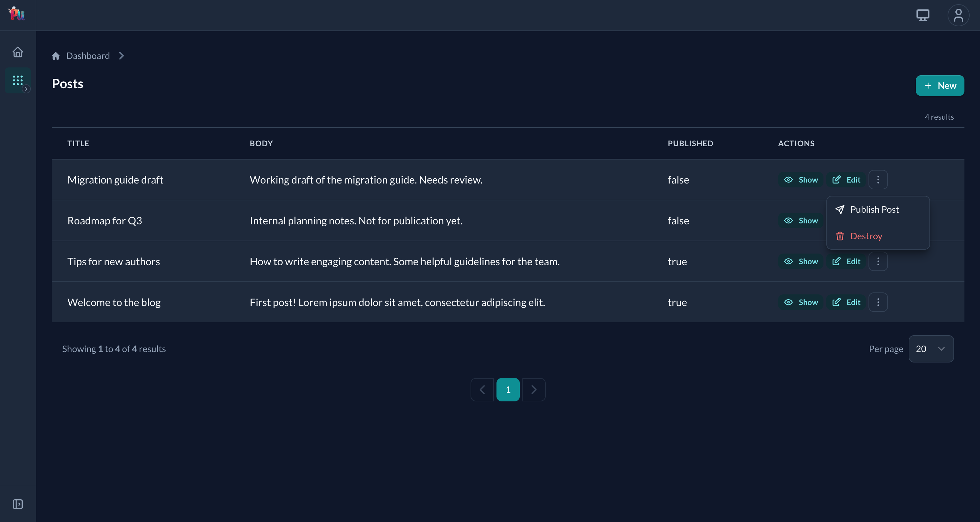Click the title 'Welcome to the blog'
The width and height of the screenshot is (980, 522).
tap(114, 302)
